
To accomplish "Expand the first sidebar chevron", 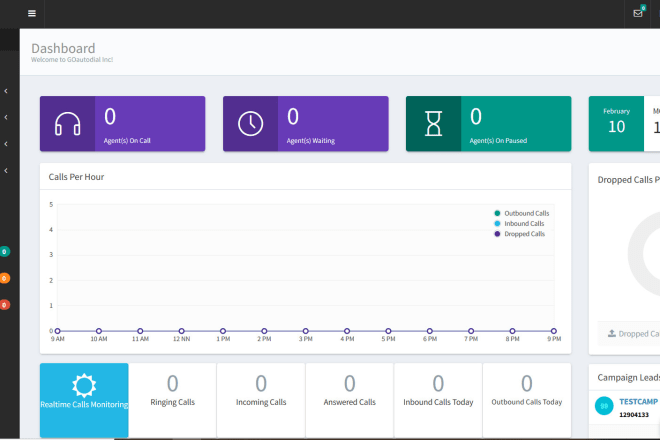I will (x=6, y=91).
